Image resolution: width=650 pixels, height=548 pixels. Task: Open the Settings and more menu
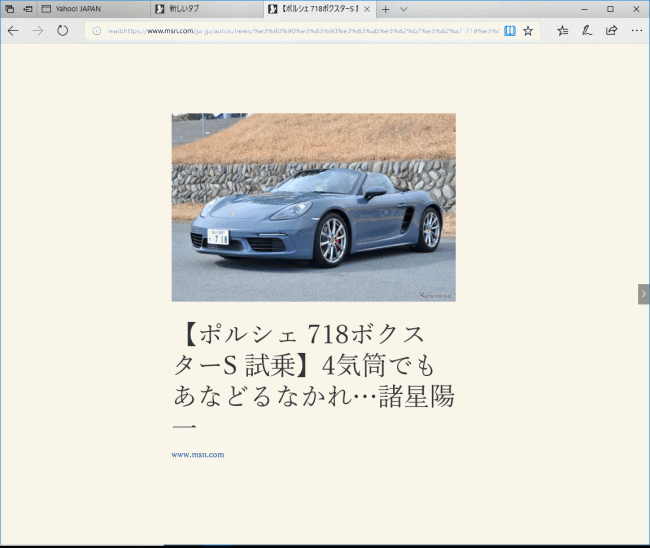637,31
